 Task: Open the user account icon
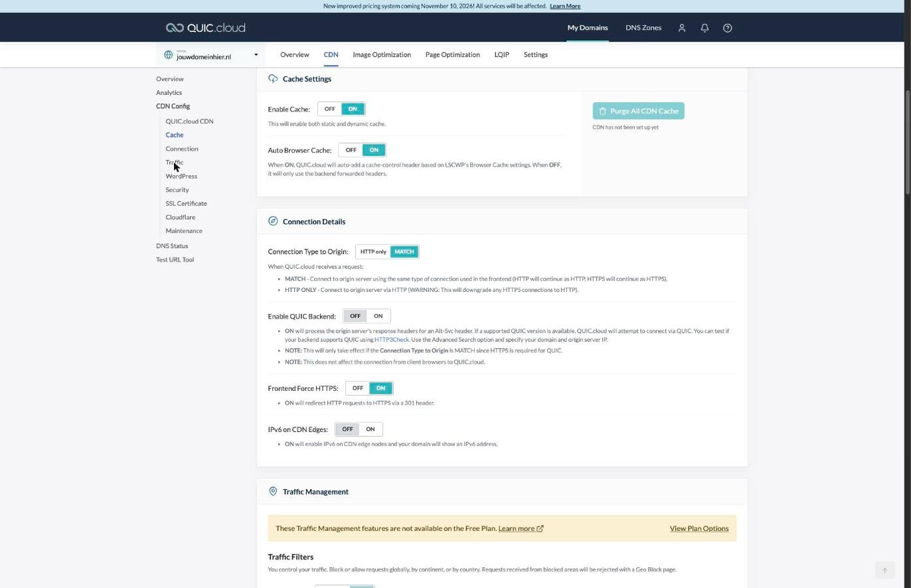[681, 28]
